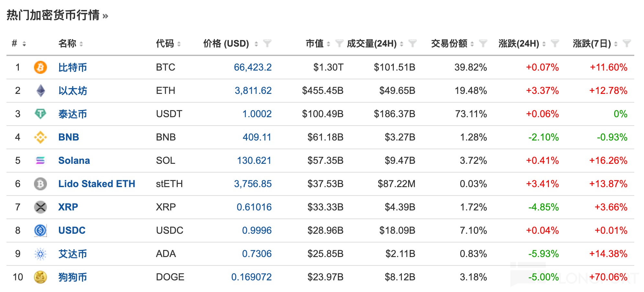Open the 热门加密货币行情 heading link
The width and height of the screenshot is (644, 292).
[53, 15]
